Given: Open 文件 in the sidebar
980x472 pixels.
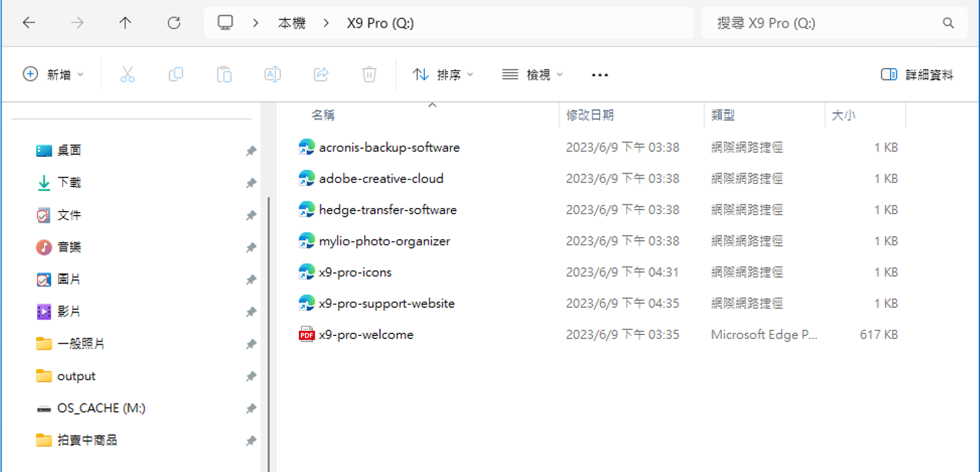Looking at the screenshot, I should [x=69, y=215].
